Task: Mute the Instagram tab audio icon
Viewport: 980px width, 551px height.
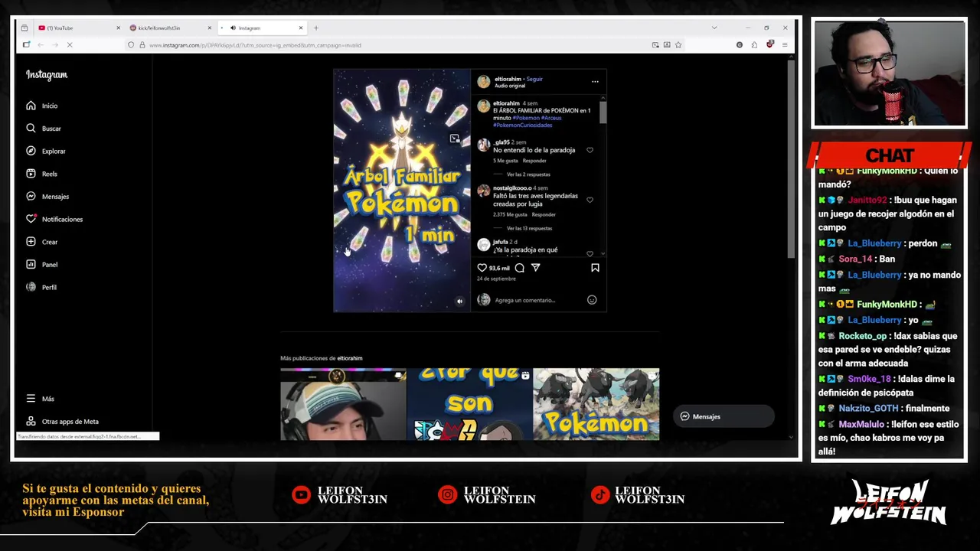Action: (x=233, y=28)
